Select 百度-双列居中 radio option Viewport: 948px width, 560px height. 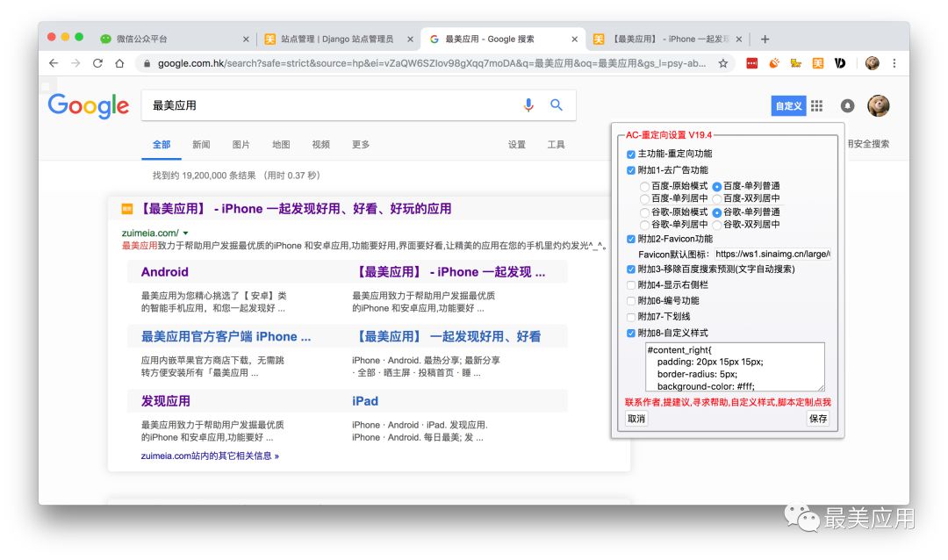(x=716, y=199)
